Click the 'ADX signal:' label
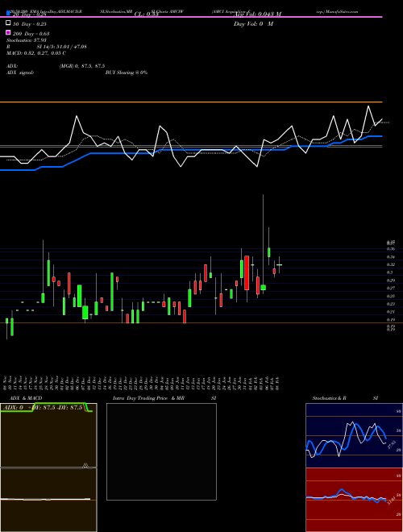 click(20, 73)
